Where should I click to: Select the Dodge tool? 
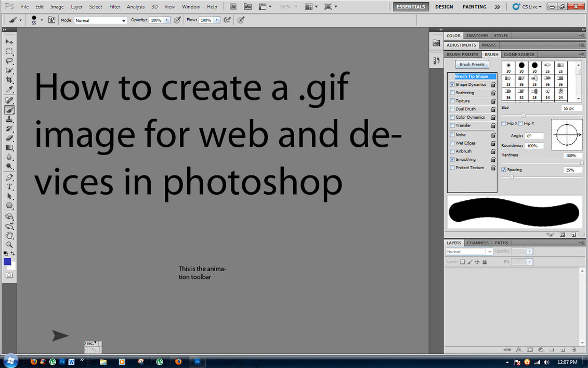pyautogui.click(x=9, y=167)
